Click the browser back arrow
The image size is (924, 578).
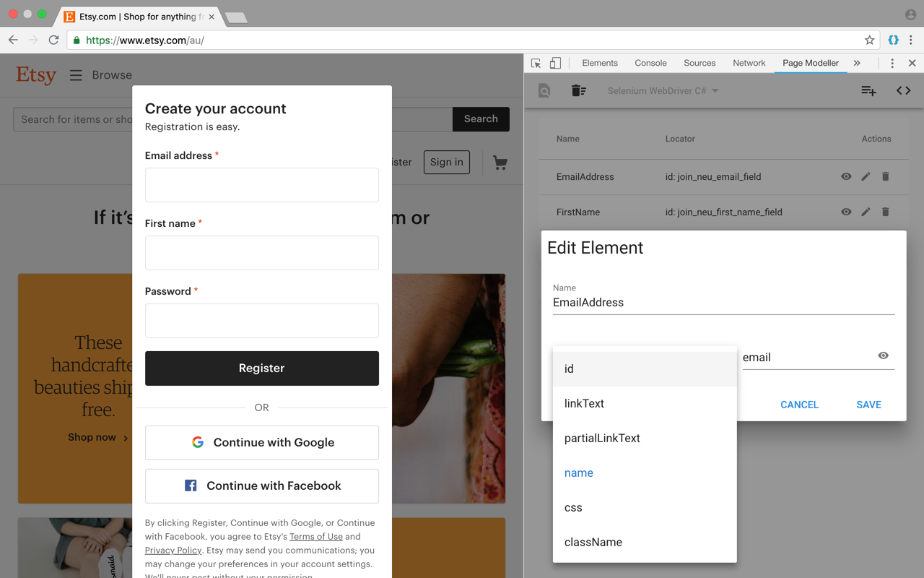tap(13, 40)
